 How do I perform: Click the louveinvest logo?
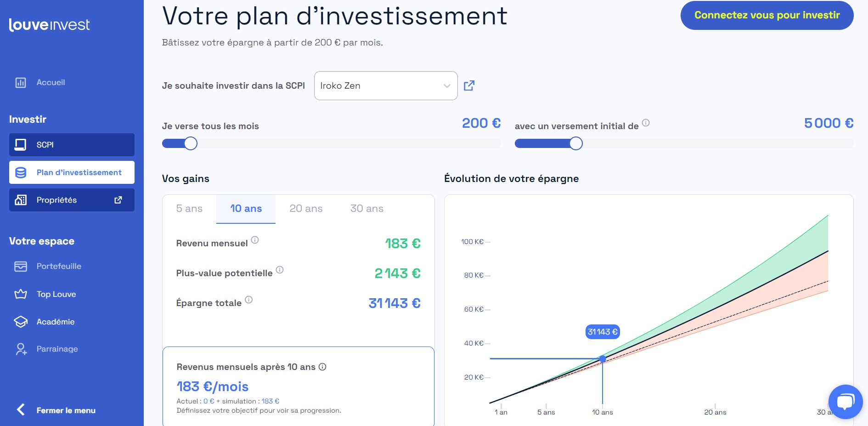[49, 25]
